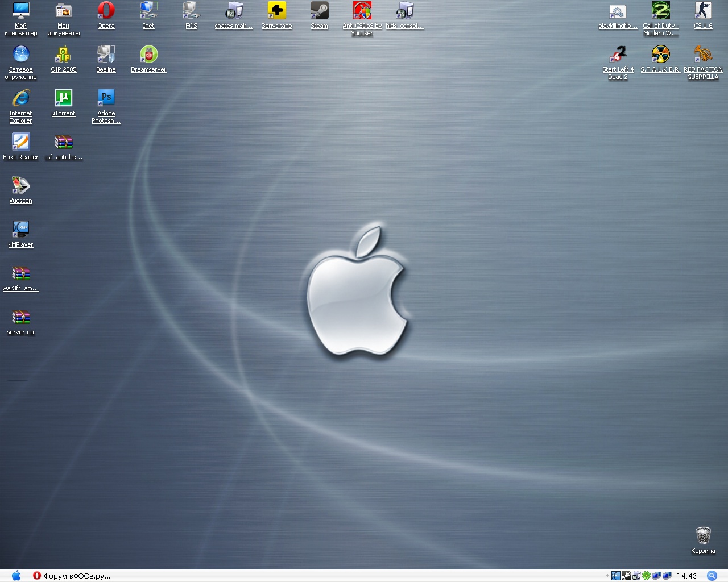
Task: Select the Steam desktop shortcut
Action: tap(319, 11)
